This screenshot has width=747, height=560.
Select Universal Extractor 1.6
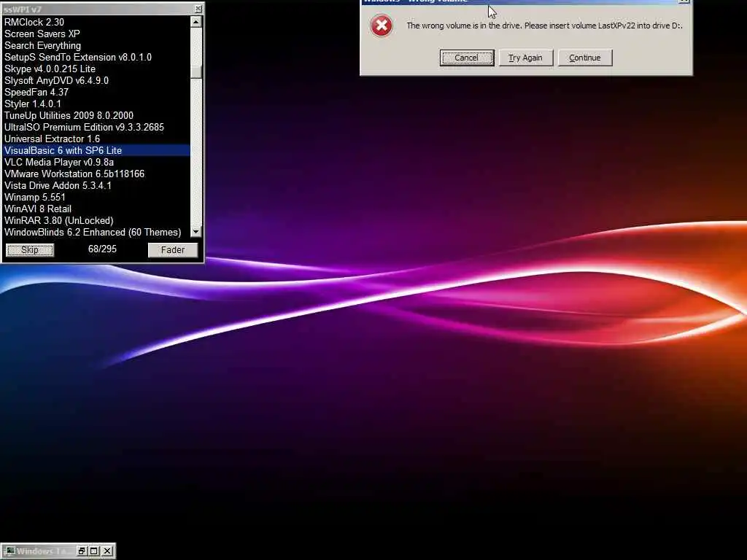coord(97,139)
